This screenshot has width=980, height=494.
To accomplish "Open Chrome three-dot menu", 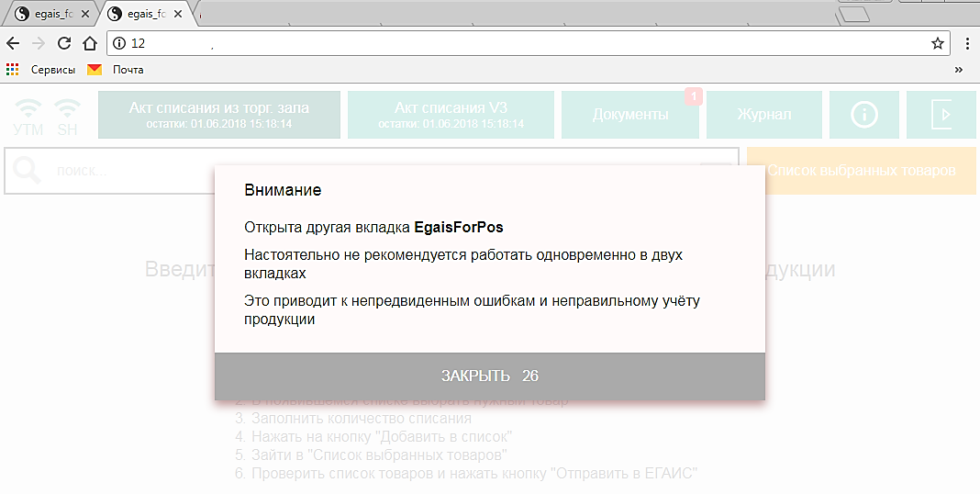I will point(967,43).
